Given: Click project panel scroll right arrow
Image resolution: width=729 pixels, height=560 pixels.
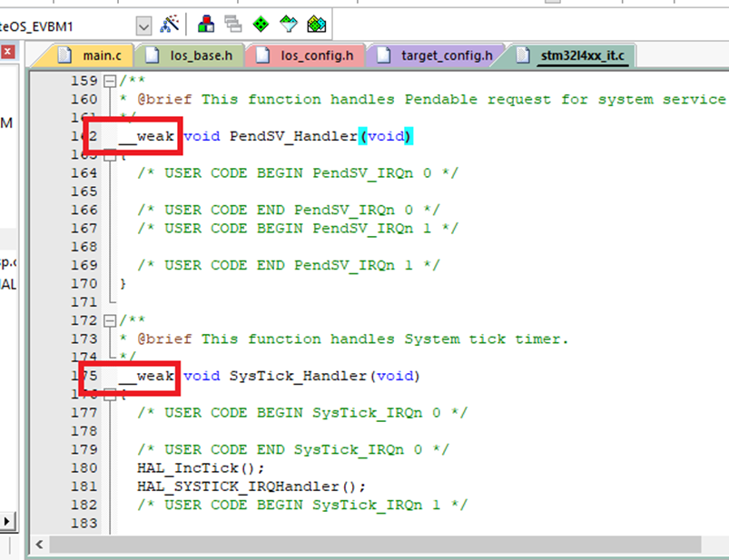Looking at the screenshot, I should click(7, 521).
